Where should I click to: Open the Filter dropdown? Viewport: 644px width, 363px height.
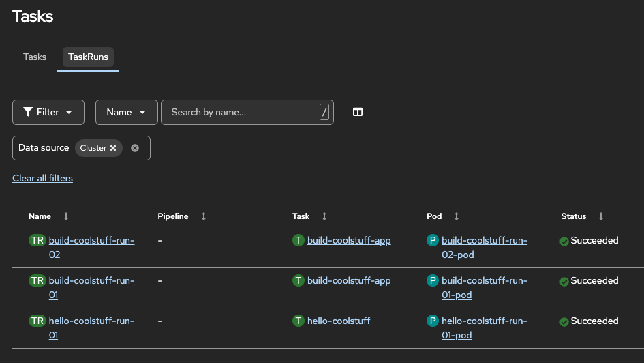[48, 112]
